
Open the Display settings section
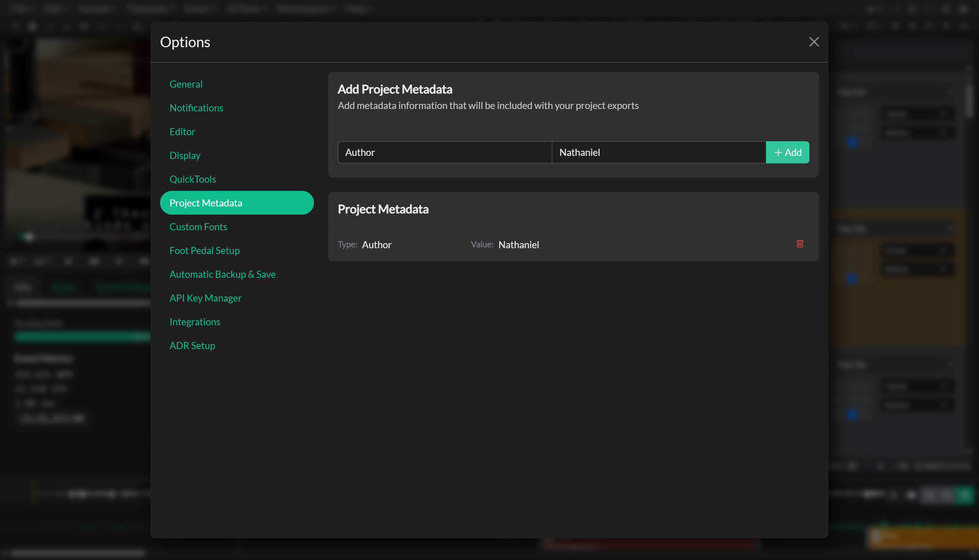point(185,156)
